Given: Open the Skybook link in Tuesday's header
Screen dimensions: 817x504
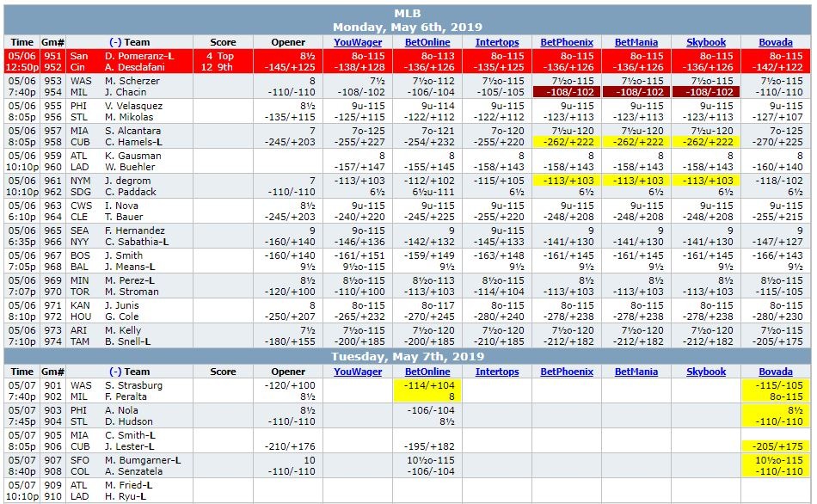Looking at the screenshot, I should click(706, 372).
